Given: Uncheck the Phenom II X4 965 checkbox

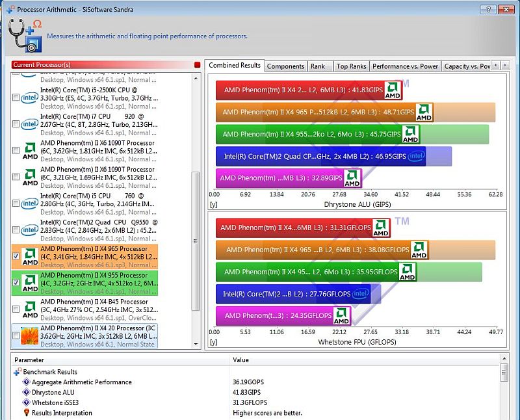Looking at the screenshot, I should [16, 256].
